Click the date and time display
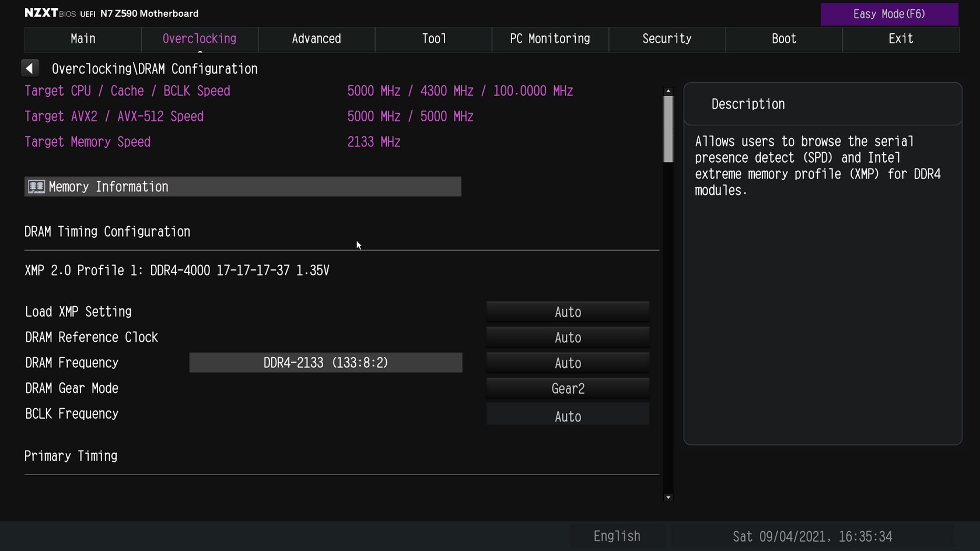The height and width of the screenshot is (551, 980). click(812, 536)
